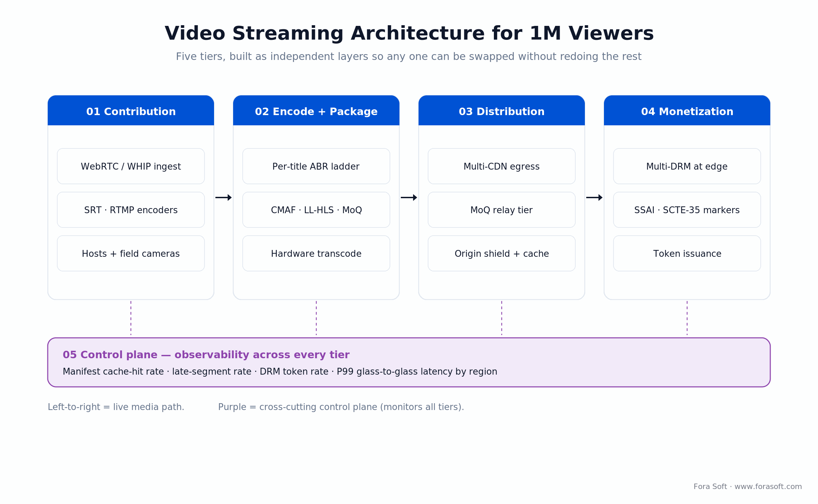
Task: Click the 'Left-to-right = live media path.' legend
Action: pyautogui.click(x=116, y=407)
